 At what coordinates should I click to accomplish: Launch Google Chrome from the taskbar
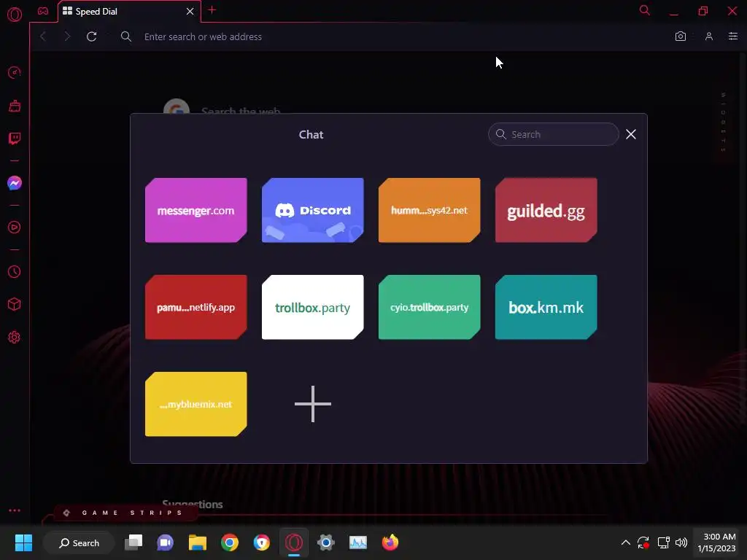(x=230, y=542)
